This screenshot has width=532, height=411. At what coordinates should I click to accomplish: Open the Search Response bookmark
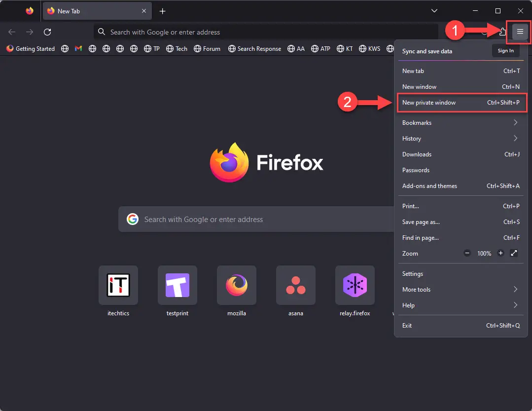pyautogui.click(x=254, y=48)
